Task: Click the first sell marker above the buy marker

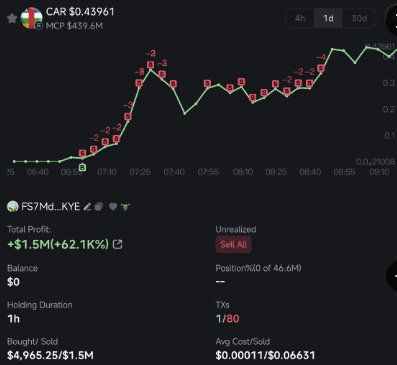Action: (x=82, y=153)
